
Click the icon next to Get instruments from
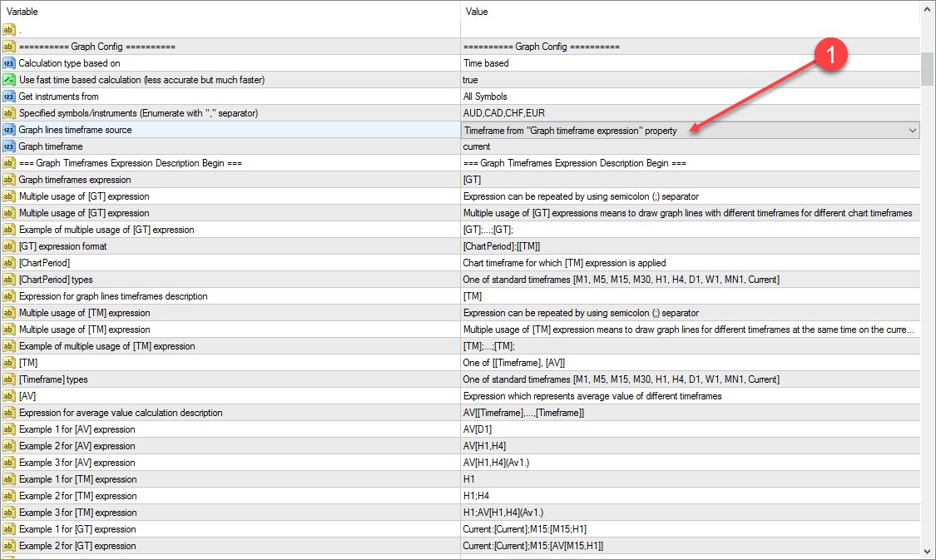point(9,97)
